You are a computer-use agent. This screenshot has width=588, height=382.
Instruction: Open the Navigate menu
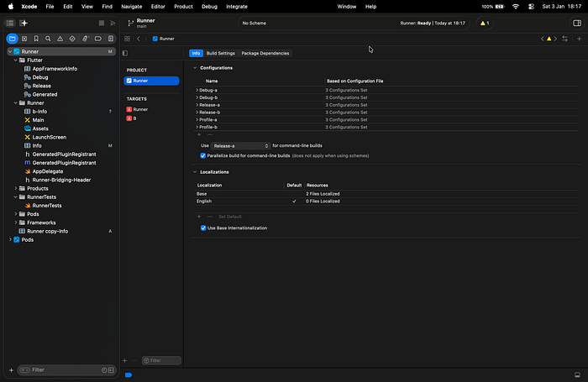pyautogui.click(x=132, y=7)
